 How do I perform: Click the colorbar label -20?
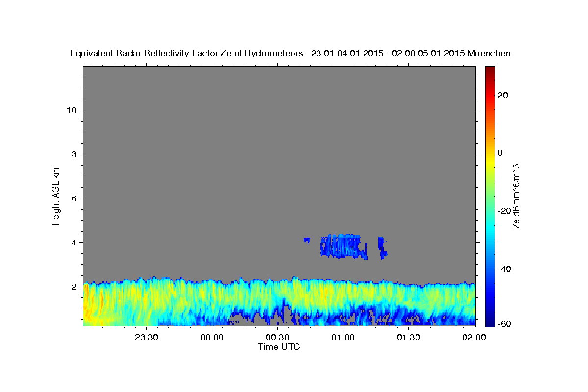(x=504, y=211)
